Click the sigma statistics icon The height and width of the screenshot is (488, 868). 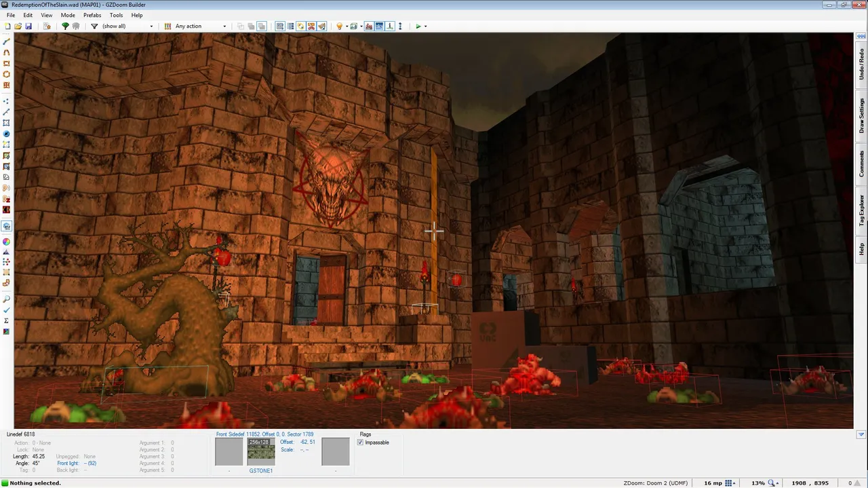pyautogui.click(x=7, y=320)
